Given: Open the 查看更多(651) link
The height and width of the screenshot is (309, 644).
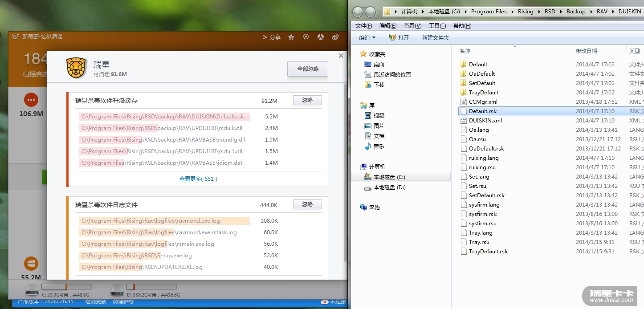Looking at the screenshot, I should point(198,179).
